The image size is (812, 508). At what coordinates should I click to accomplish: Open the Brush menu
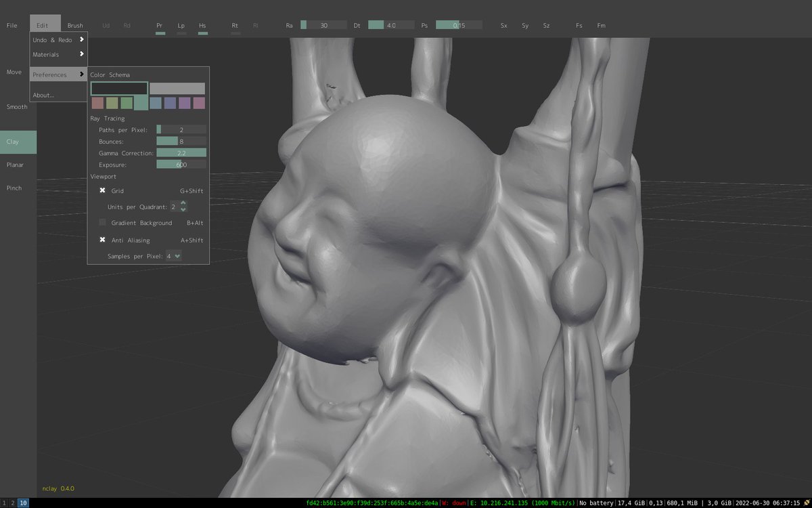(x=74, y=24)
